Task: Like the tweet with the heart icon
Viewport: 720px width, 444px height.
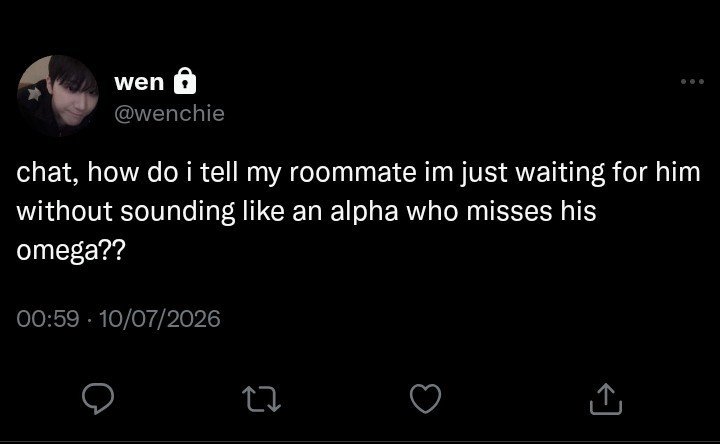Action: 425,399
